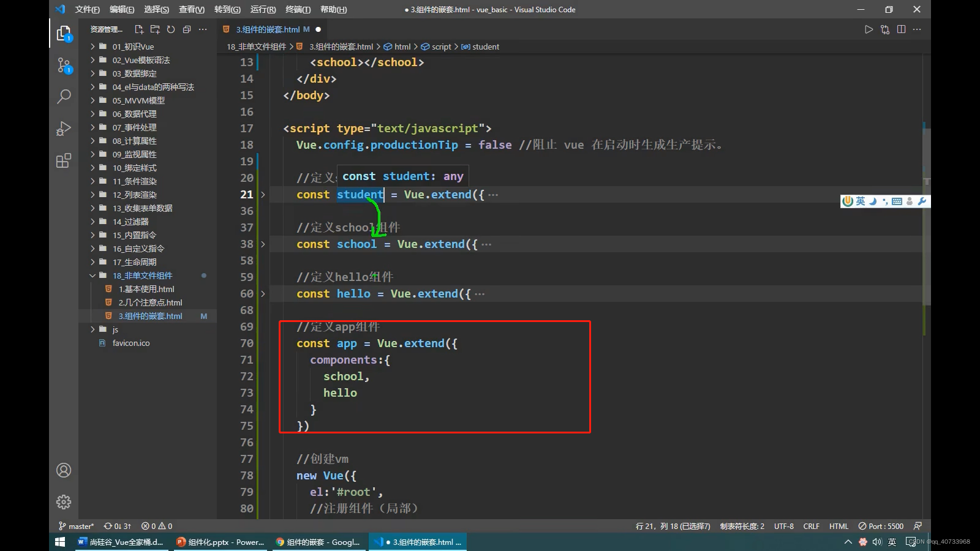Toggle Live Server Port 5500
980x551 pixels.
tap(881, 526)
